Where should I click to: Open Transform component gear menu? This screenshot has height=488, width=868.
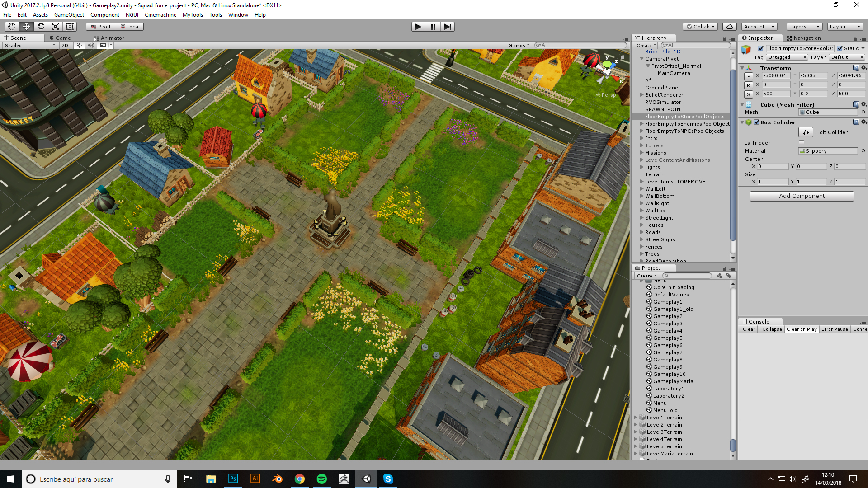[x=864, y=68]
